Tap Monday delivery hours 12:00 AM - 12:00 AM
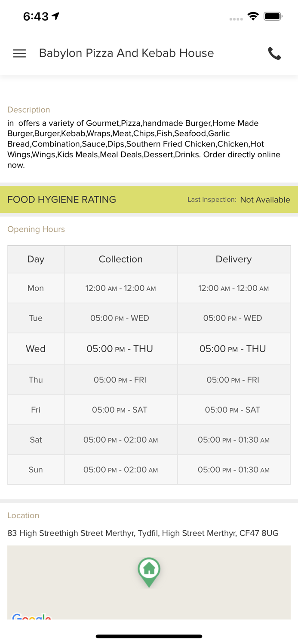The height and width of the screenshot is (644, 298). click(234, 288)
